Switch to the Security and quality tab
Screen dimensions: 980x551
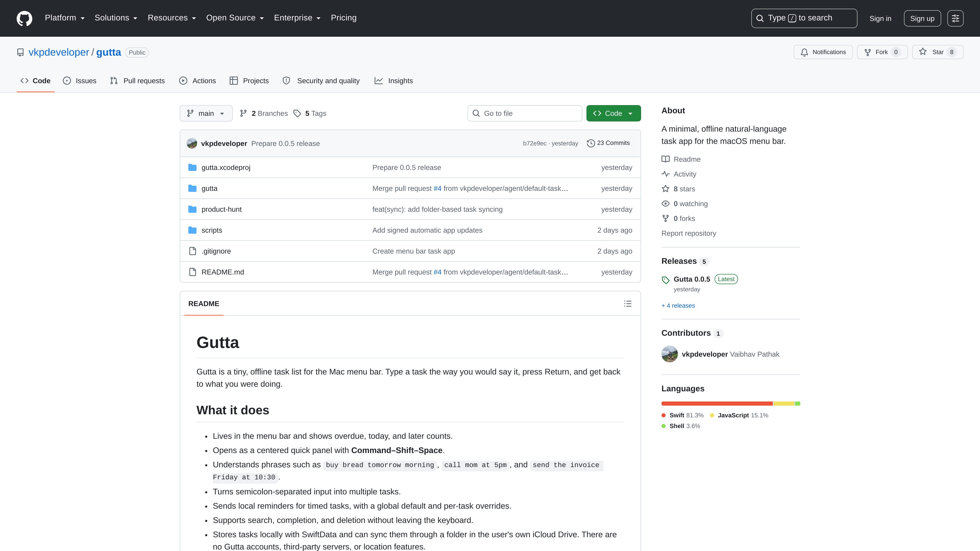click(321, 81)
